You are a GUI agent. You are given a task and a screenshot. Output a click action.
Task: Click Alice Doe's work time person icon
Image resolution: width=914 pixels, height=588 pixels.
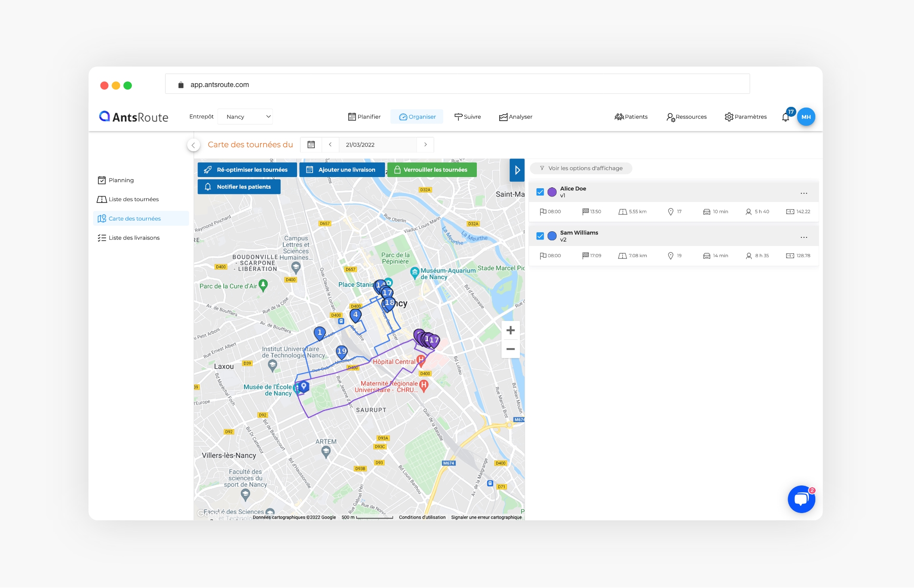[x=748, y=212]
